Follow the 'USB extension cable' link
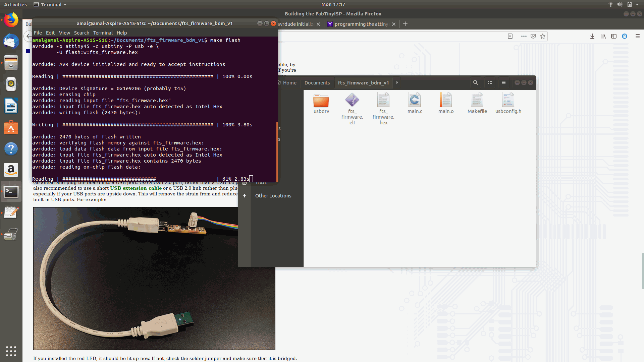644x362 pixels. (136, 188)
